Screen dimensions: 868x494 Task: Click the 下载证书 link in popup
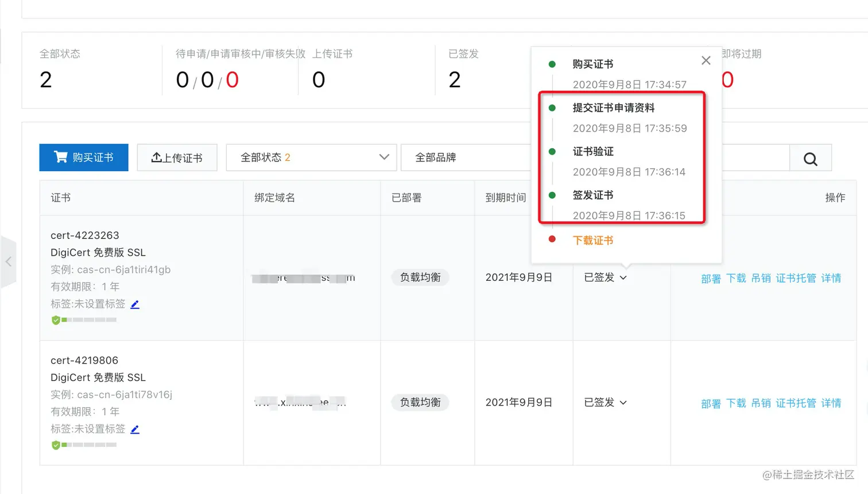pyautogui.click(x=593, y=240)
